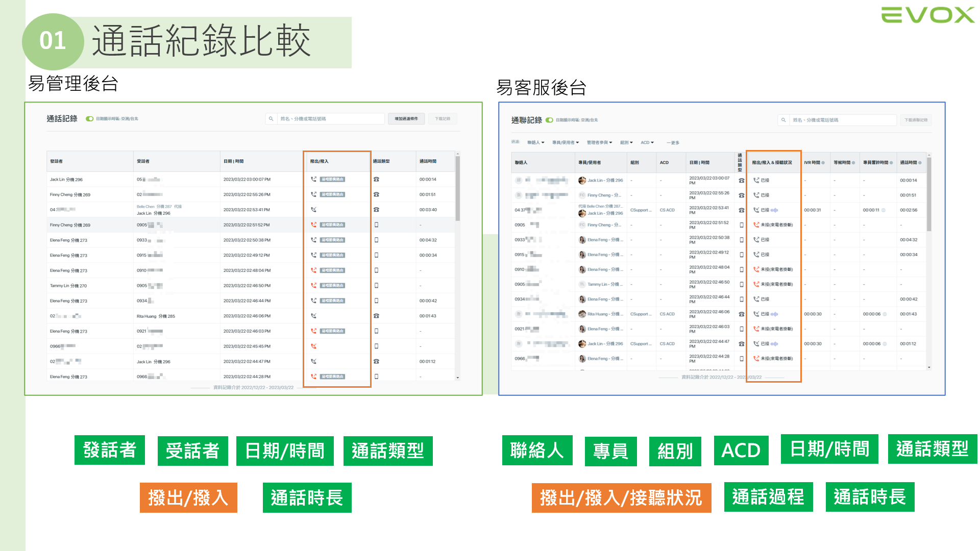980x551 pixels.
Task: Click Tammy Lin 分機 270 caller cell
Action: point(68,286)
